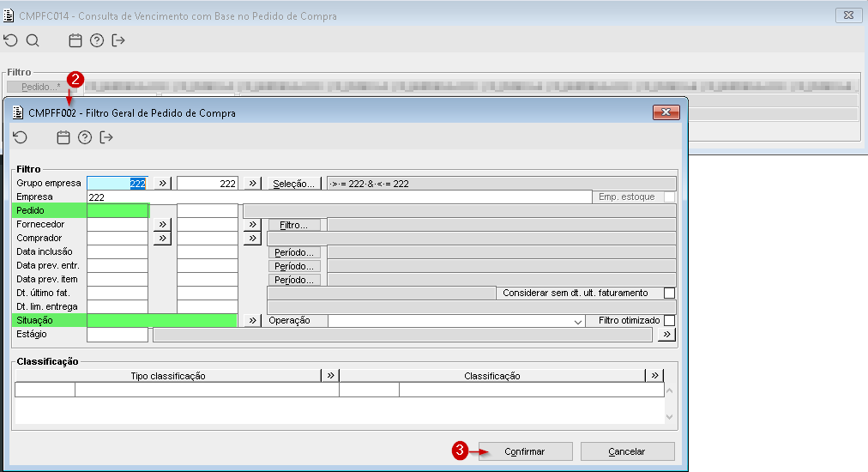868x472 pixels.
Task: Open lookup for first Comprador field
Action: tap(162, 239)
